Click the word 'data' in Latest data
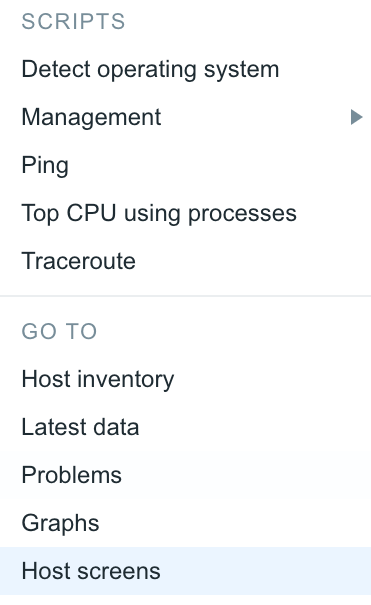Viewport: 371px width, 605px height. point(116,427)
